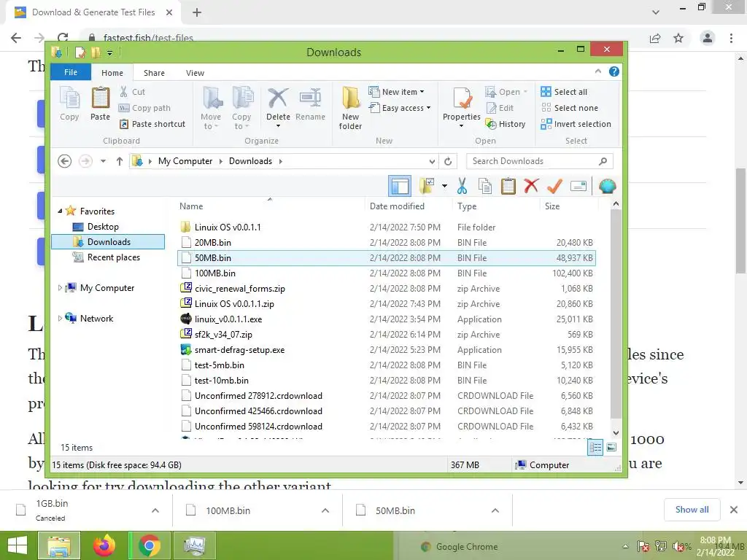Viewport: 747px width, 560px height.
Task: Click the Paste clipboard icon
Action: click(x=100, y=104)
